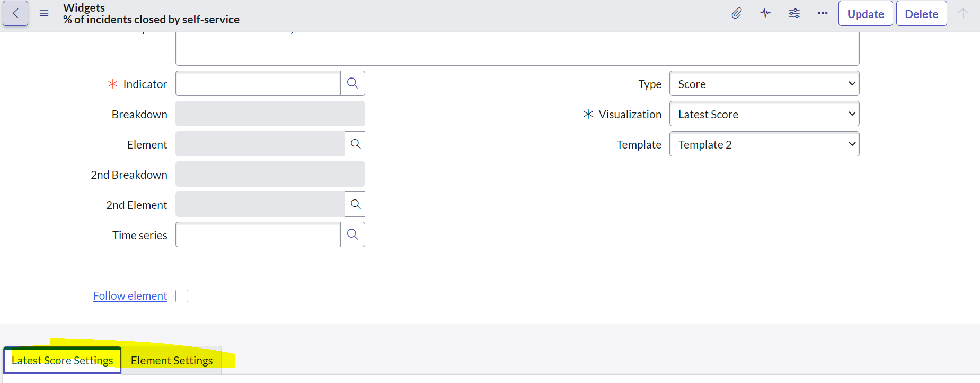Image resolution: width=980 pixels, height=383 pixels.
Task: Open the Type dropdown showing Score
Action: [764, 84]
